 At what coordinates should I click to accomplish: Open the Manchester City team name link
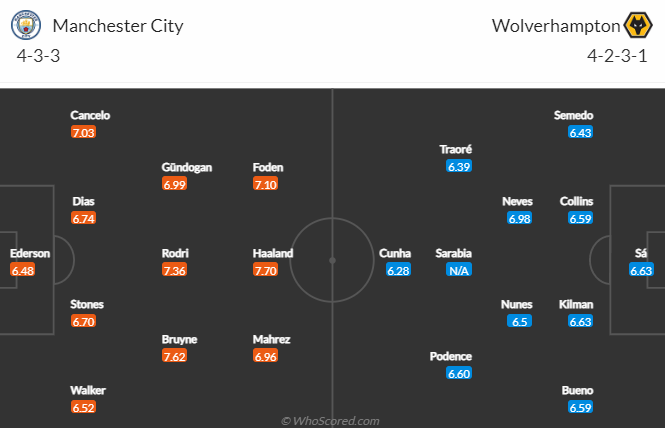[118, 26]
